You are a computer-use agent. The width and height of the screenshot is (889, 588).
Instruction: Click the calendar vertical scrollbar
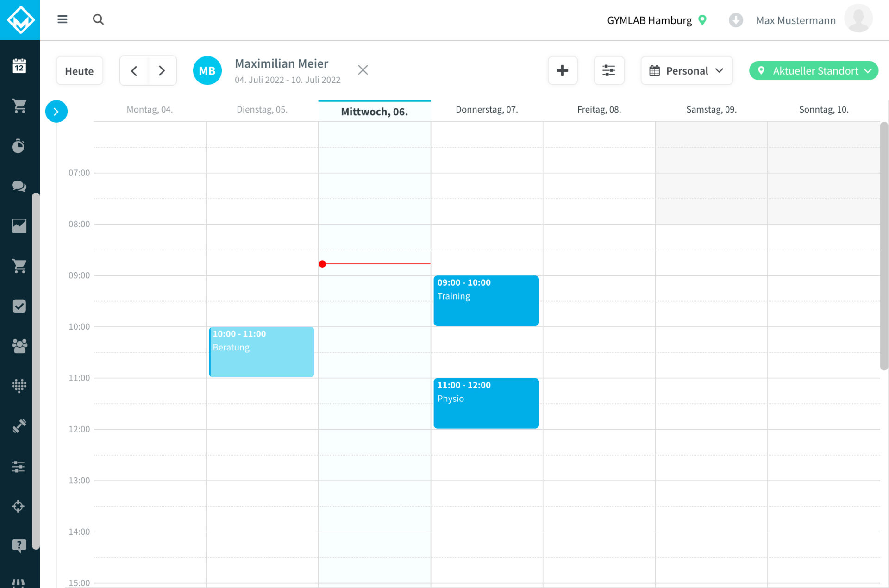883,245
